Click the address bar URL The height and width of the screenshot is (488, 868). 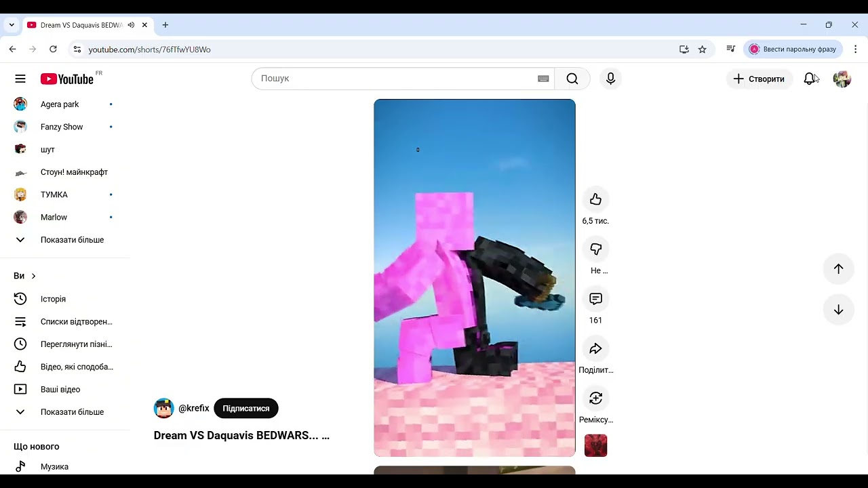coord(150,49)
